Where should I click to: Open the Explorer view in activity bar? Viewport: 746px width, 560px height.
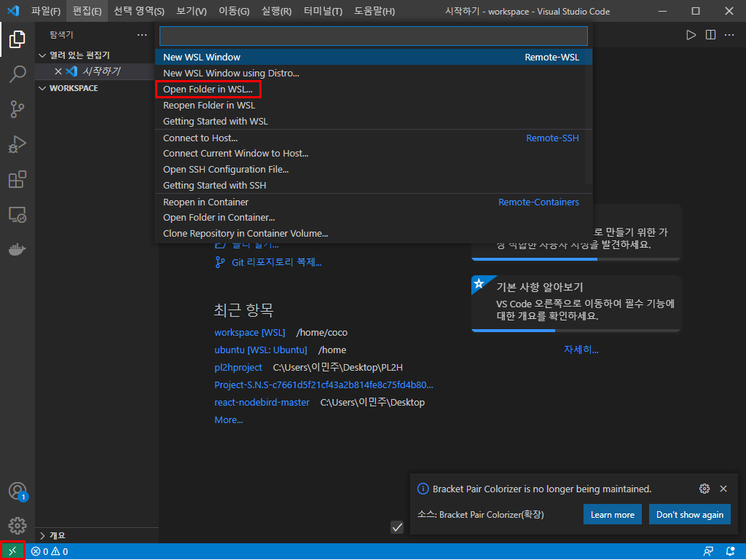point(17,39)
